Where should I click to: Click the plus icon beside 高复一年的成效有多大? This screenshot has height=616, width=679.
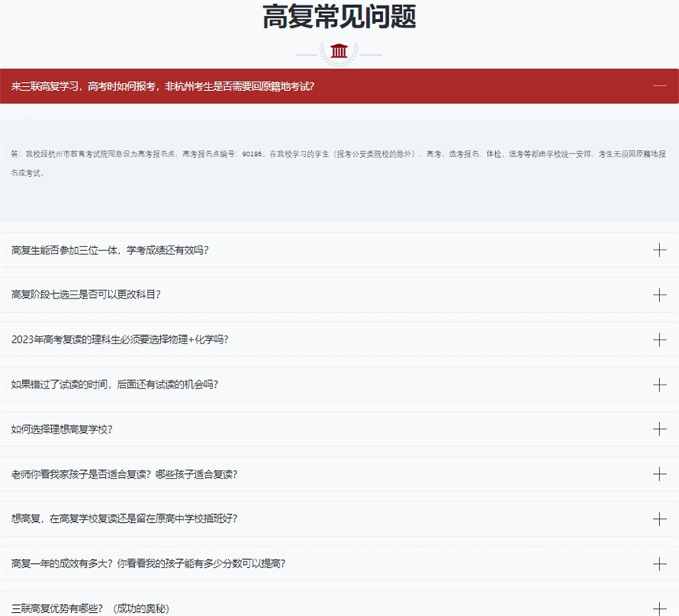coord(660,564)
